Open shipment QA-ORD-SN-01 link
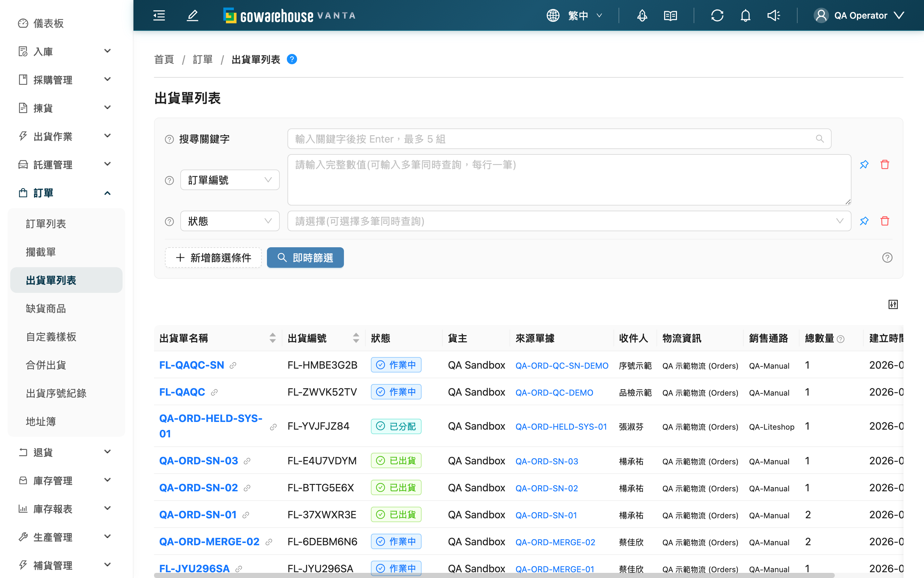 pyautogui.click(x=198, y=514)
